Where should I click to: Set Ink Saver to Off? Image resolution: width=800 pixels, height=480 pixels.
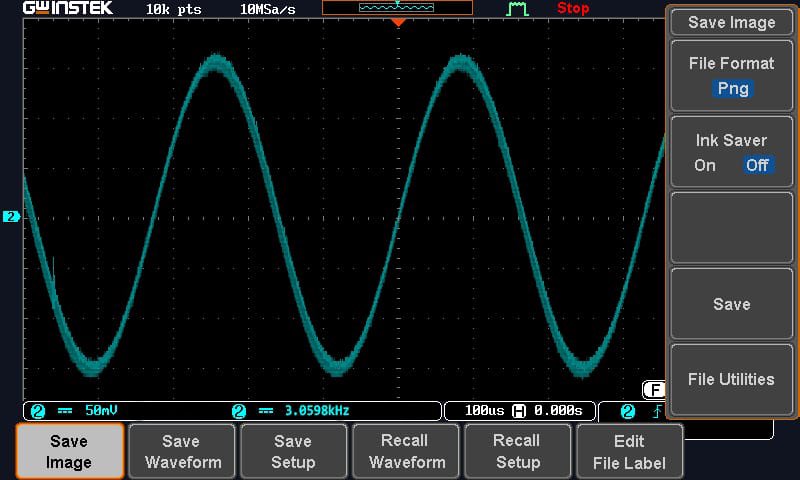click(757, 165)
